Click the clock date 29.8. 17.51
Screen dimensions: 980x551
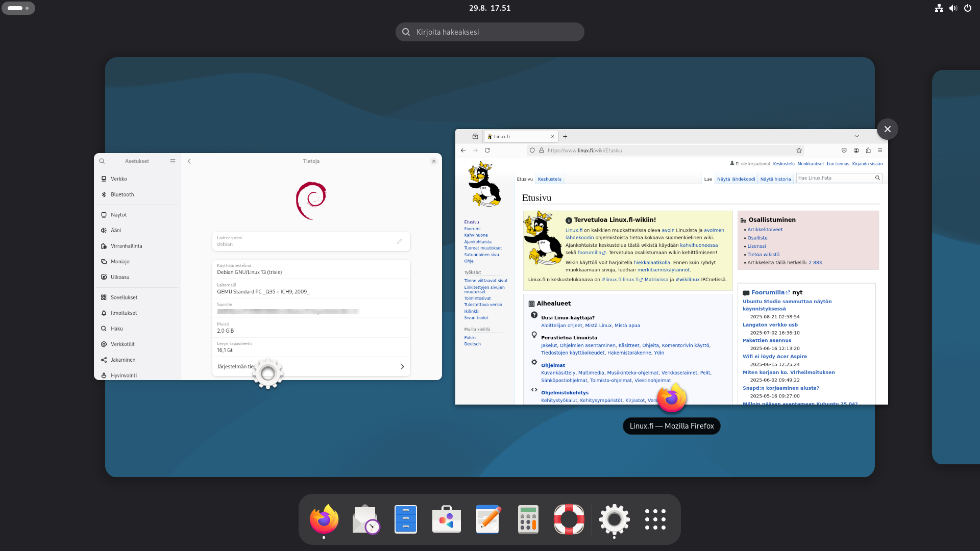click(489, 8)
